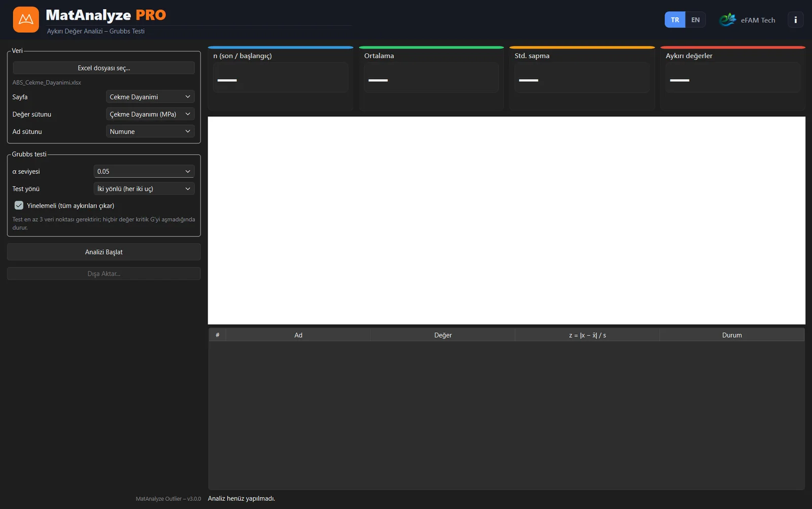Change the α seviyesi 0.05 dropdown

[x=144, y=172]
